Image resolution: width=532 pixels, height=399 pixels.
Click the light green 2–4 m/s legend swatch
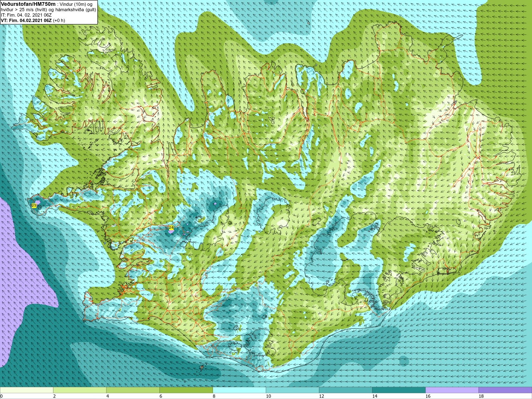[x=80, y=390]
